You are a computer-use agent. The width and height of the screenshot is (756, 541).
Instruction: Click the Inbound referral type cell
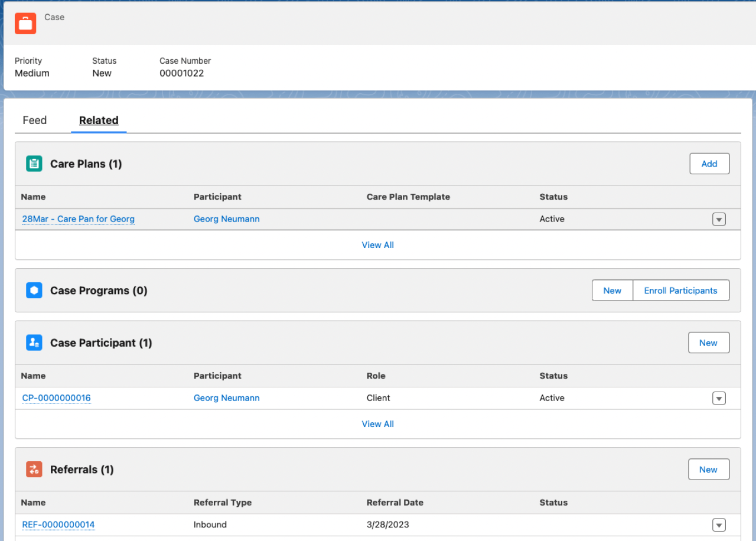click(x=210, y=524)
